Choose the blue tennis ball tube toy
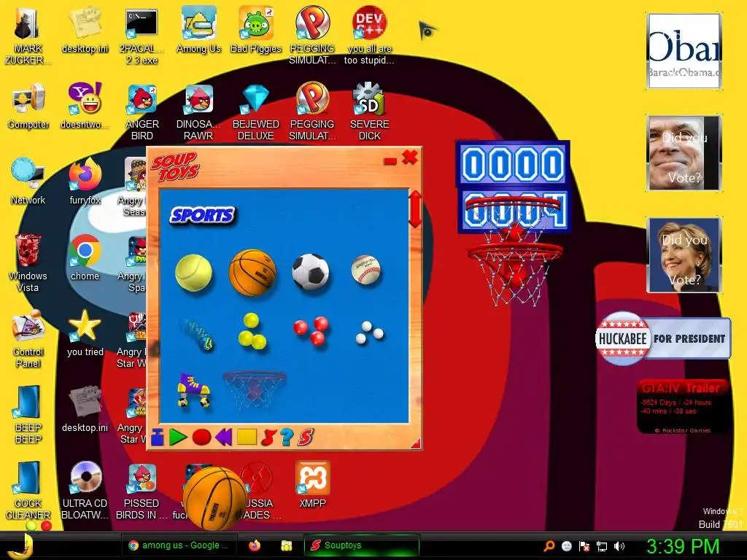747x560 pixels. click(x=197, y=334)
